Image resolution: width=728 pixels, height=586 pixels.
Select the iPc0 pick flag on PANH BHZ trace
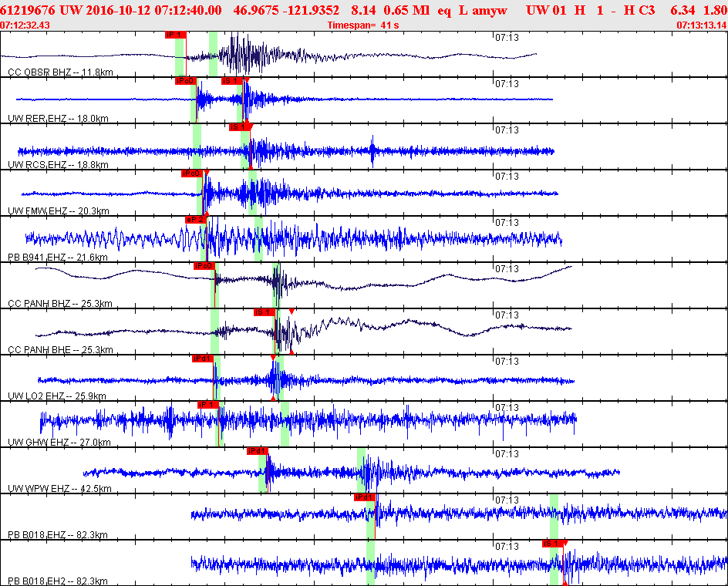(x=205, y=266)
